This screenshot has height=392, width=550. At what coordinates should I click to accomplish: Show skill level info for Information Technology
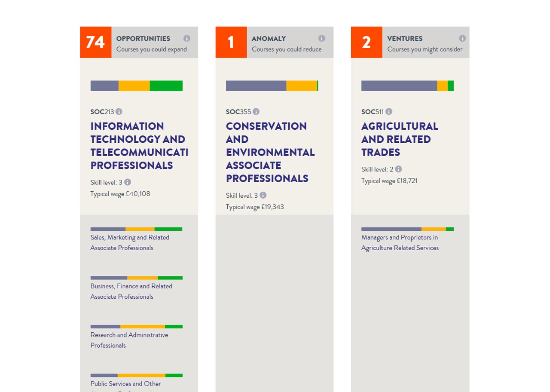[128, 182]
